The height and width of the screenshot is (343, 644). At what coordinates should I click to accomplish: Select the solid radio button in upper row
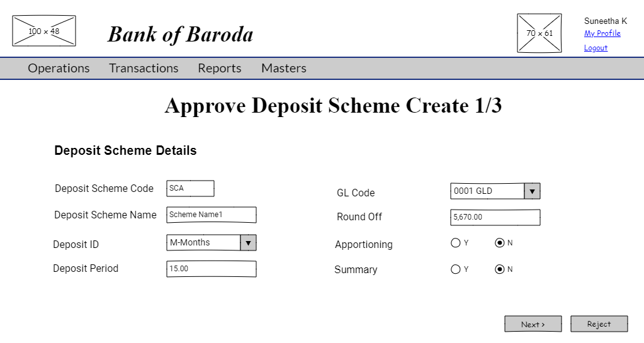click(x=456, y=243)
